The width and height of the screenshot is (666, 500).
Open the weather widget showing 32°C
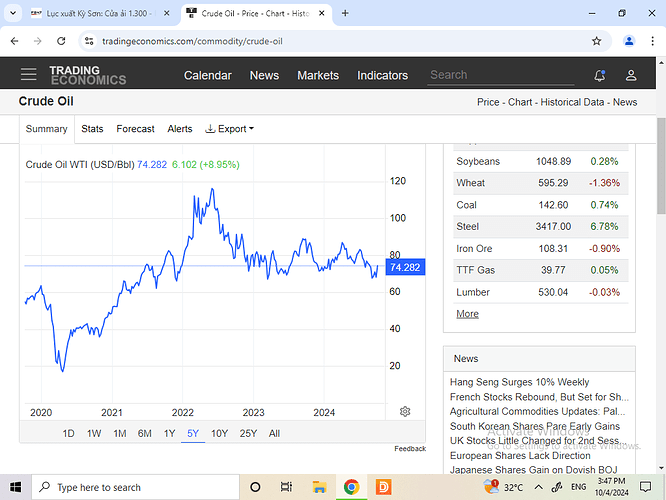pyautogui.click(x=503, y=487)
